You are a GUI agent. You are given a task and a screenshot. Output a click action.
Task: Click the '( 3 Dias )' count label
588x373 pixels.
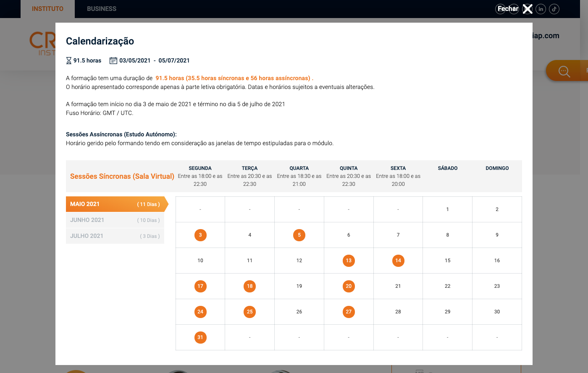(150, 236)
